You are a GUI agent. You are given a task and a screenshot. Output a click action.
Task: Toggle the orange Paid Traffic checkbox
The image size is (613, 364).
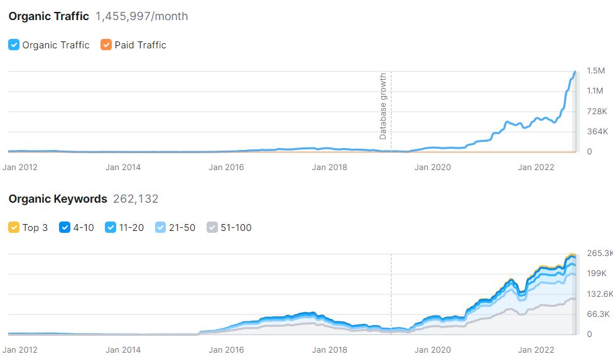click(x=106, y=45)
